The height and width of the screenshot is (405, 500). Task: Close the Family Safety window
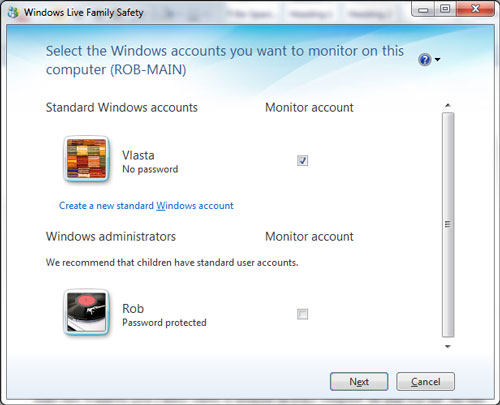[475, 9]
